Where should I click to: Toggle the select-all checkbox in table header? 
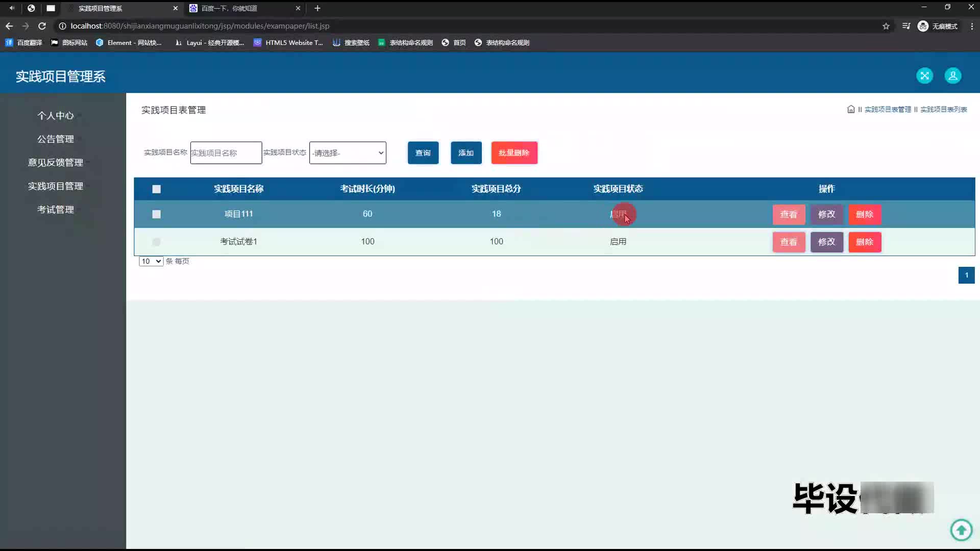pyautogui.click(x=156, y=189)
